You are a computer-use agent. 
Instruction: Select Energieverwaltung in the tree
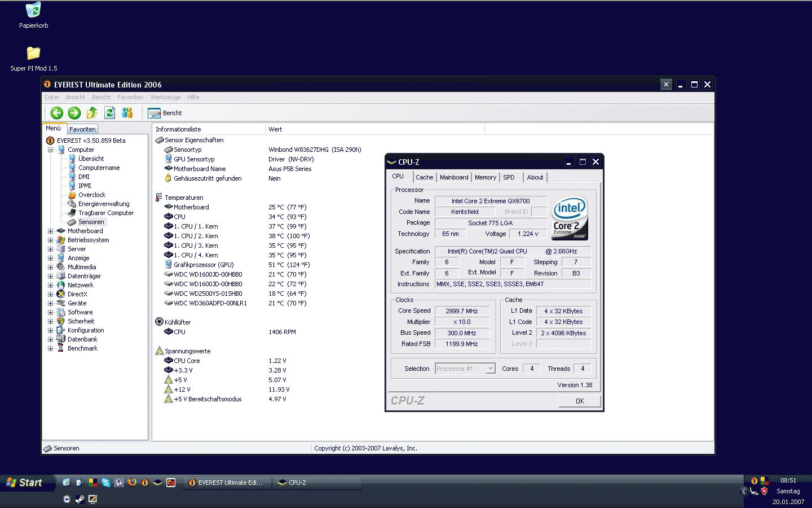tap(104, 204)
